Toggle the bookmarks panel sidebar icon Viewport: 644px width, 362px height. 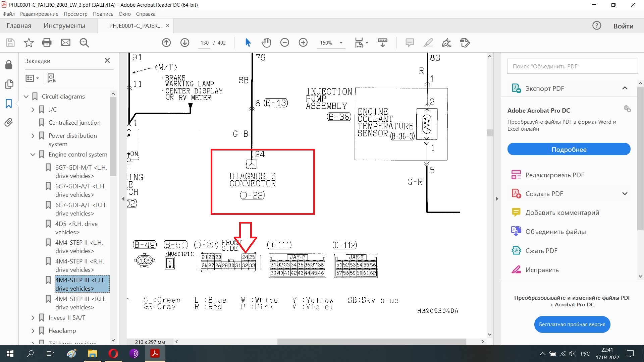pyautogui.click(x=9, y=103)
